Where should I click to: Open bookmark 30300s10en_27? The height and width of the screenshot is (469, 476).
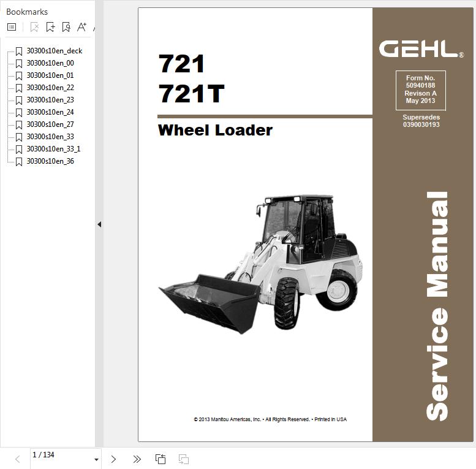pyautogui.click(x=50, y=124)
